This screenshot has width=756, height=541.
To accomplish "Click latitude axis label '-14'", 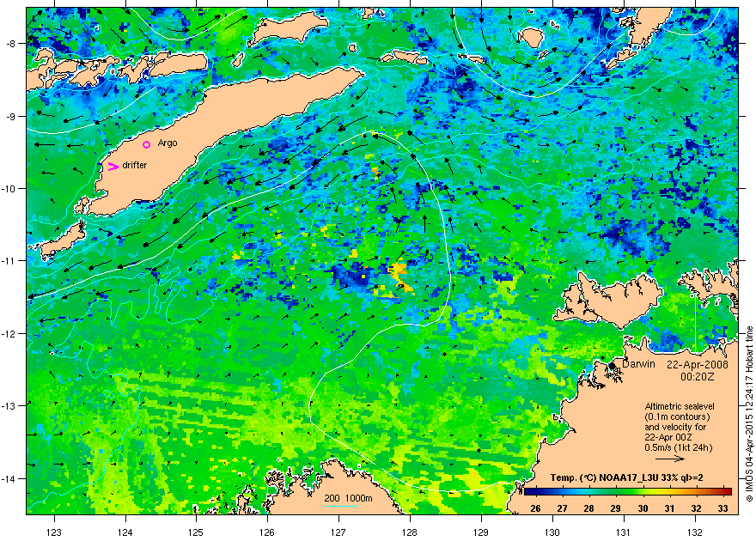I will (9, 479).
